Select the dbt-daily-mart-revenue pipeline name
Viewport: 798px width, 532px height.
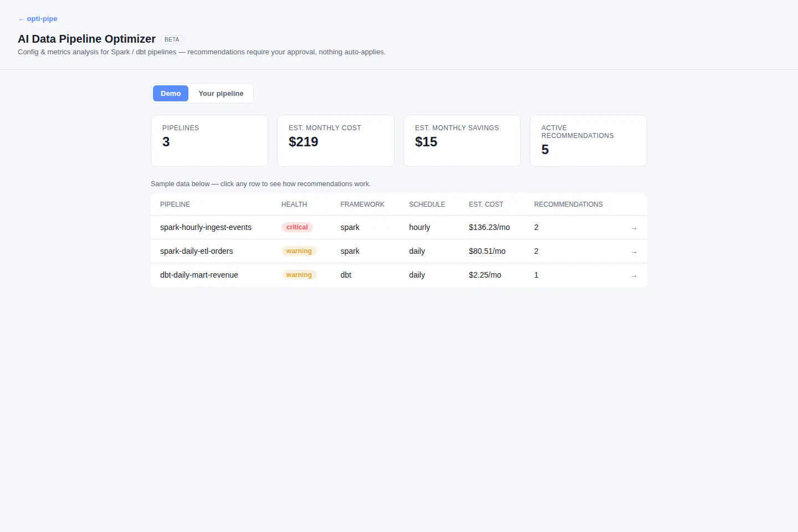pyautogui.click(x=199, y=275)
